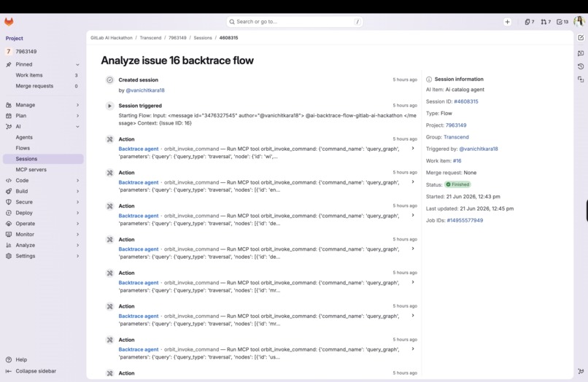Screen dimensions: 588x382
Task: Click the edit icon in right rail
Action: (x=581, y=37)
